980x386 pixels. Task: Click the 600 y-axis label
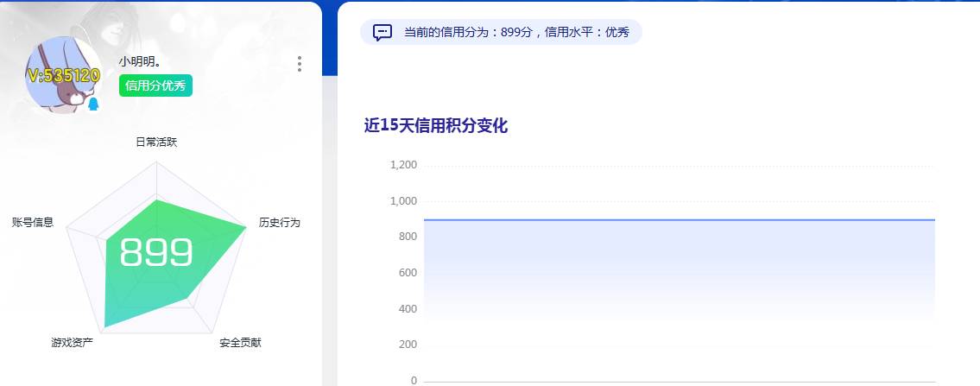click(x=408, y=273)
